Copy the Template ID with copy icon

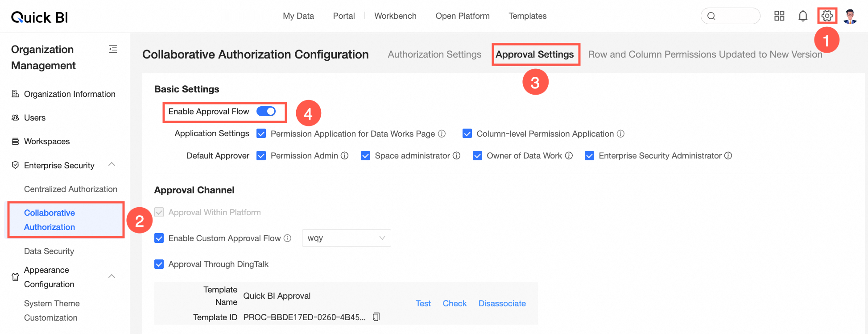(x=376, y=317)
